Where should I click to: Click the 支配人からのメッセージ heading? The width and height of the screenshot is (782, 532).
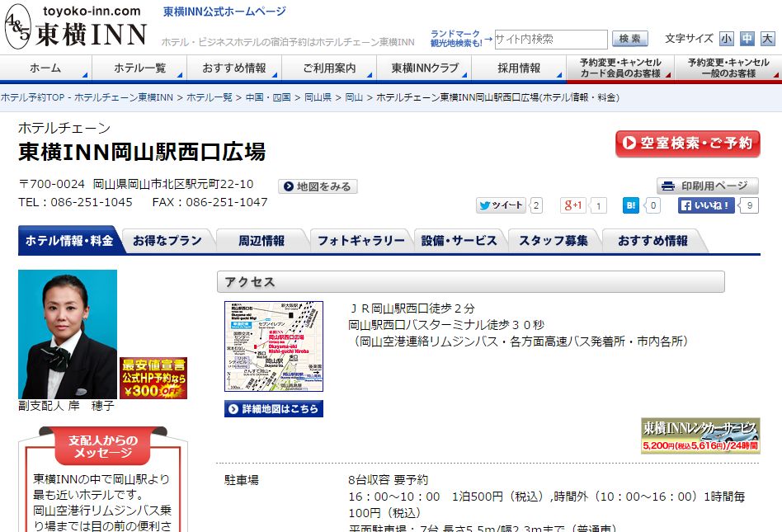103,446
